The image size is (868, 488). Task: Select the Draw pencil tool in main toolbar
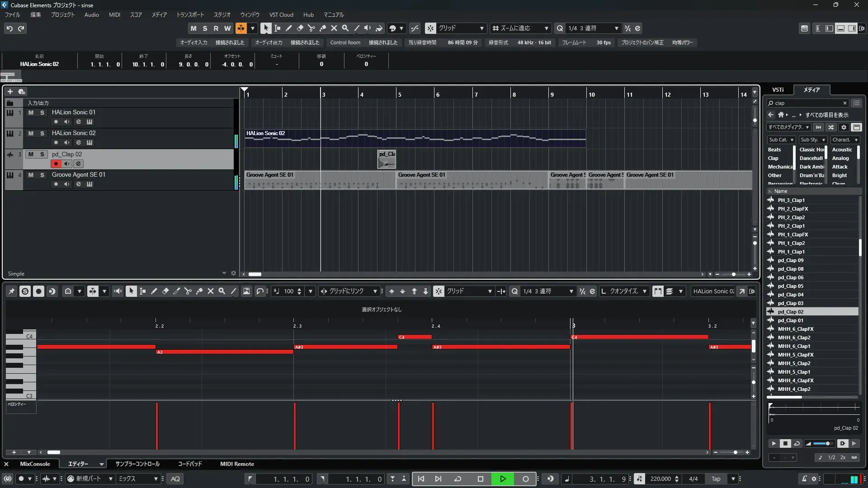(289, 28)
